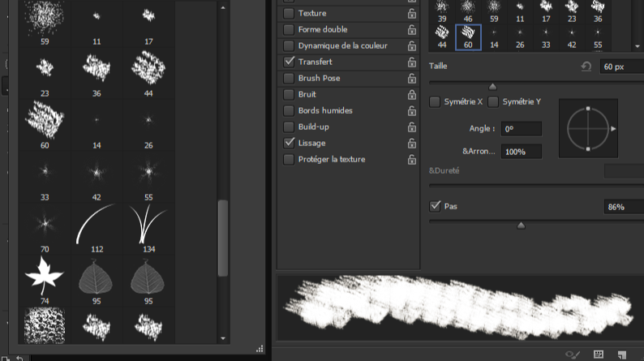Click the Taille size slider handle

492,87
